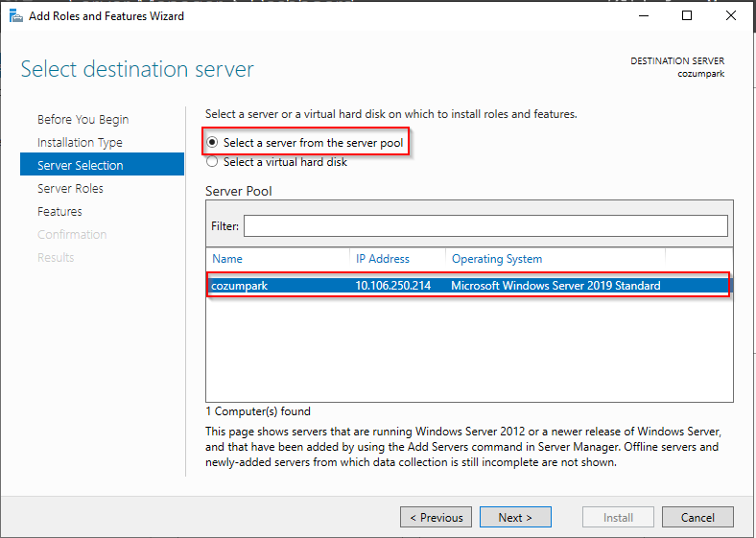Click the Previous button
756x538 pixels.
436,517
